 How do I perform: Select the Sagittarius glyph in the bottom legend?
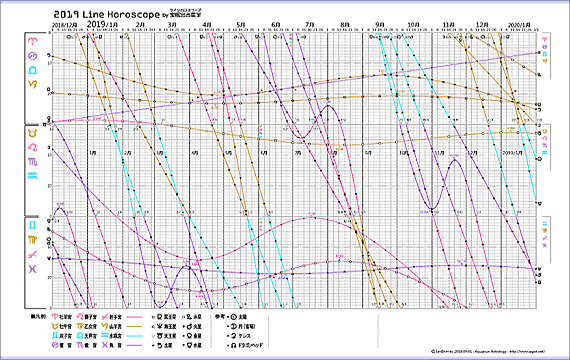click(x=105, y=317)
